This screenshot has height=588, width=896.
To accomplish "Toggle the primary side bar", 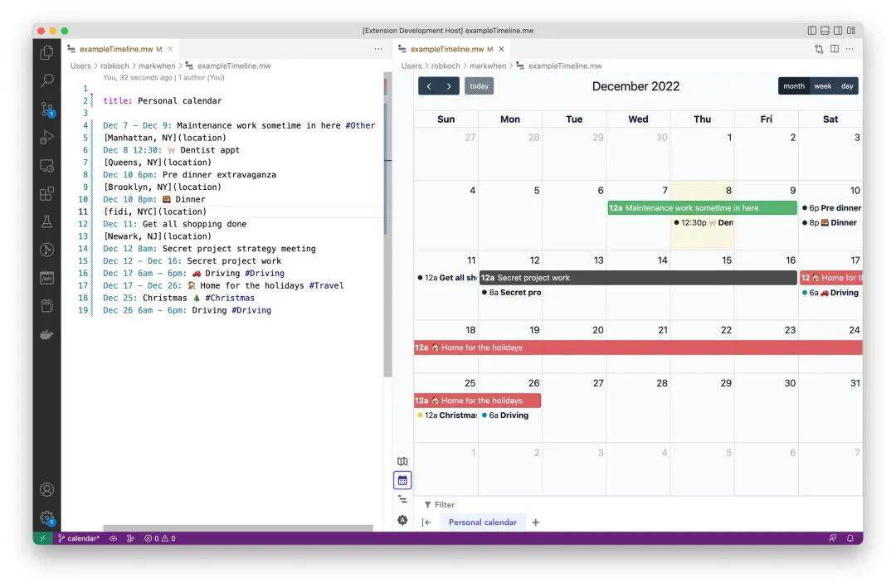I will 812,31.
